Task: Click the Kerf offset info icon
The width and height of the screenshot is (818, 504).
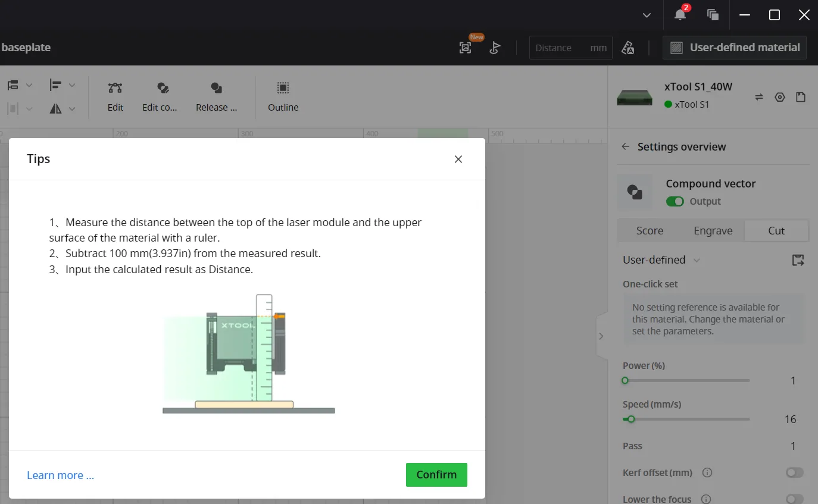Action: point(707,472)
